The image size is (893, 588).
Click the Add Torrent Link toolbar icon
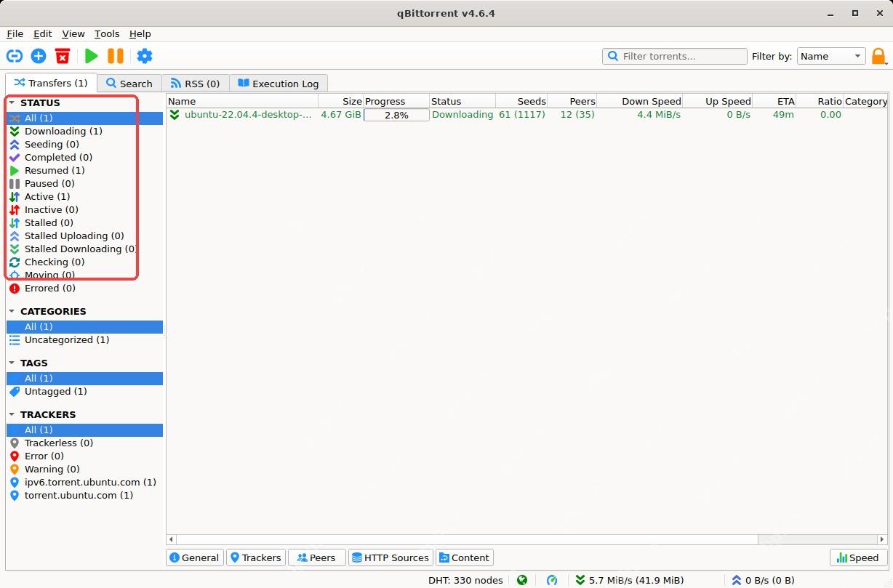click(x=15, y=56)
